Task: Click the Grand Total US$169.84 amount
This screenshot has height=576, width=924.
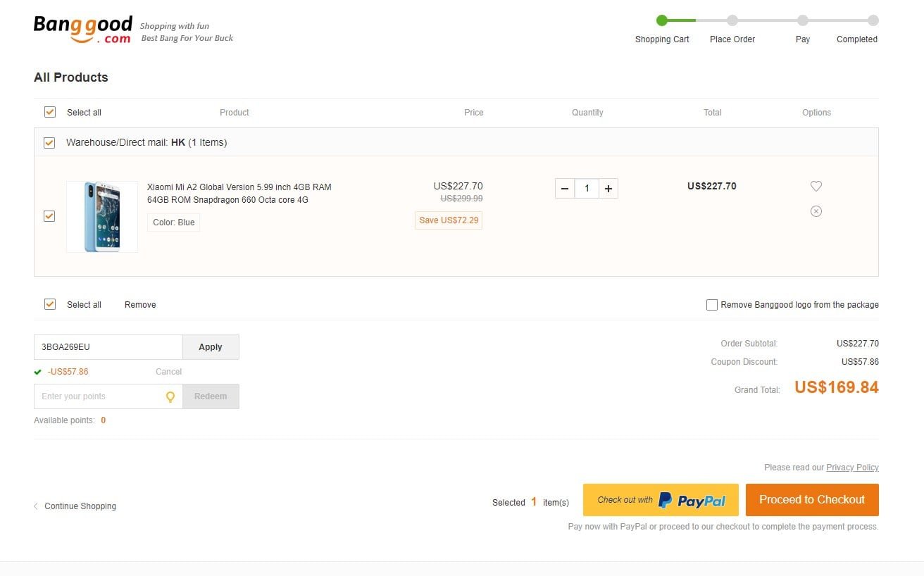Action: (x=837, y=387)
